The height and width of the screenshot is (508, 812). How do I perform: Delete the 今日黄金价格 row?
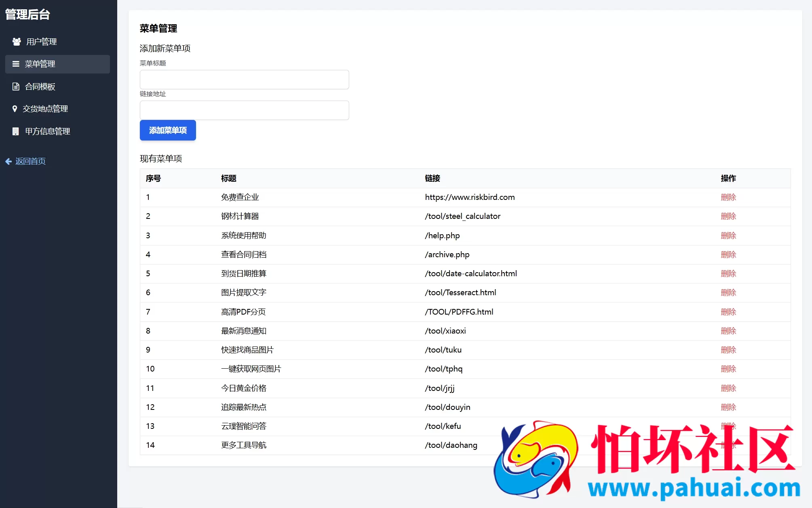point(728,388)
